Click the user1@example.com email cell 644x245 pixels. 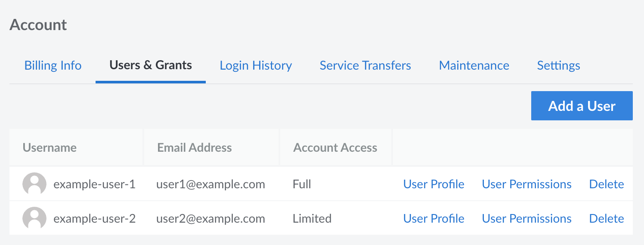[x=211, y=184]
